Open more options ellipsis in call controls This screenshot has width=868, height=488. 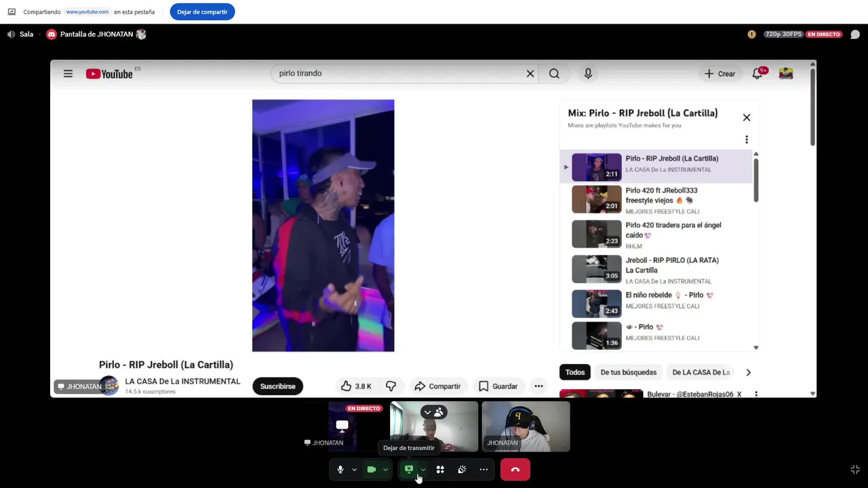[484, 470]
